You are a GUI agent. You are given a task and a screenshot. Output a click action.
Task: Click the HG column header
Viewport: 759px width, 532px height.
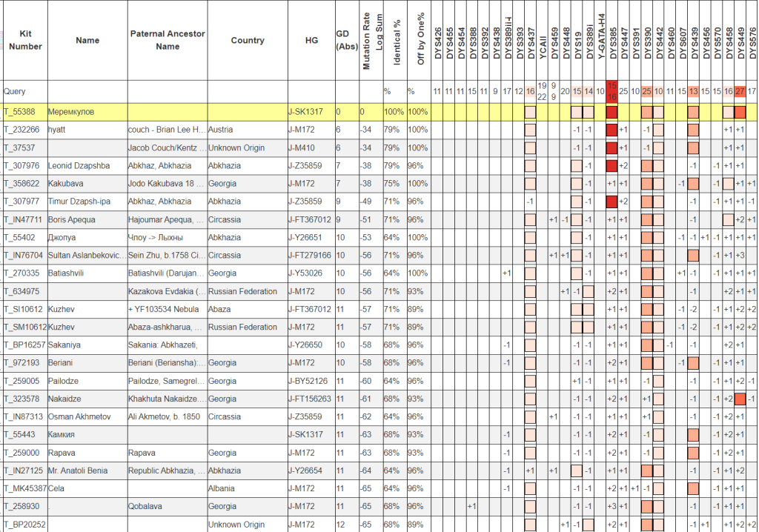click(311, 40)
